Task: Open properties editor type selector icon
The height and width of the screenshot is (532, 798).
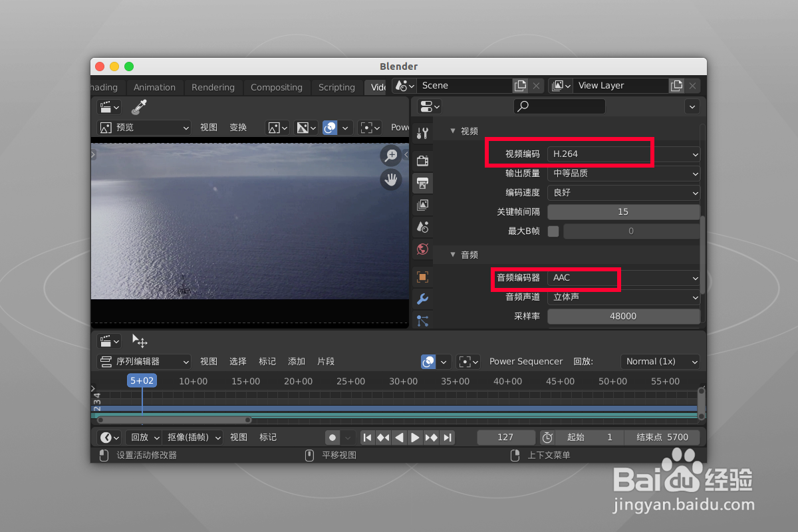Action: pos(430,106)
